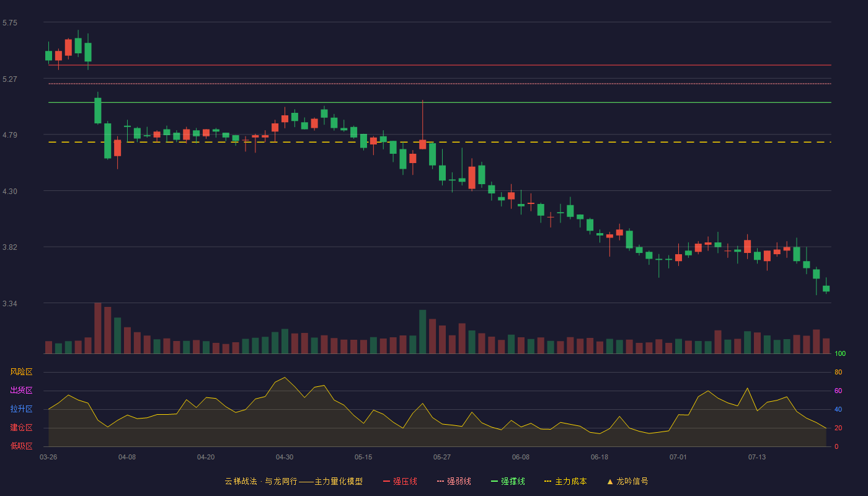This screenshot has width=868, height=496.
Task: Click the 07-13 date label
Action: 757,457
